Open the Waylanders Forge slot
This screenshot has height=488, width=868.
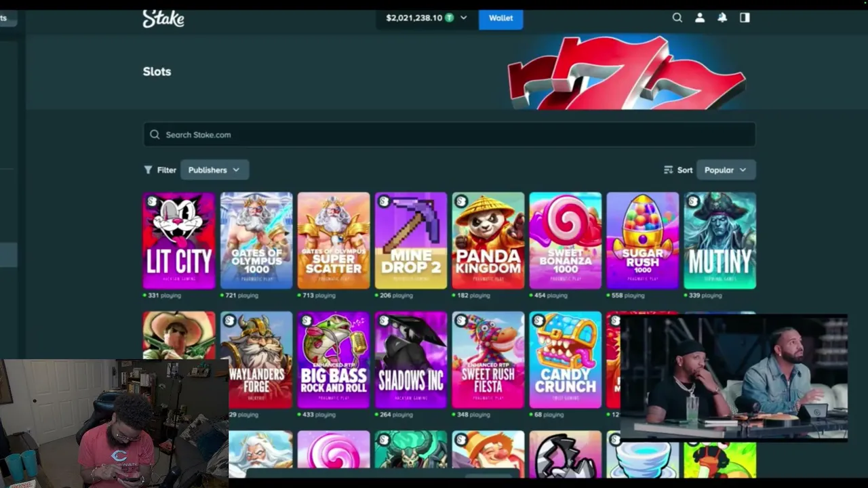(x=256, y=360)
